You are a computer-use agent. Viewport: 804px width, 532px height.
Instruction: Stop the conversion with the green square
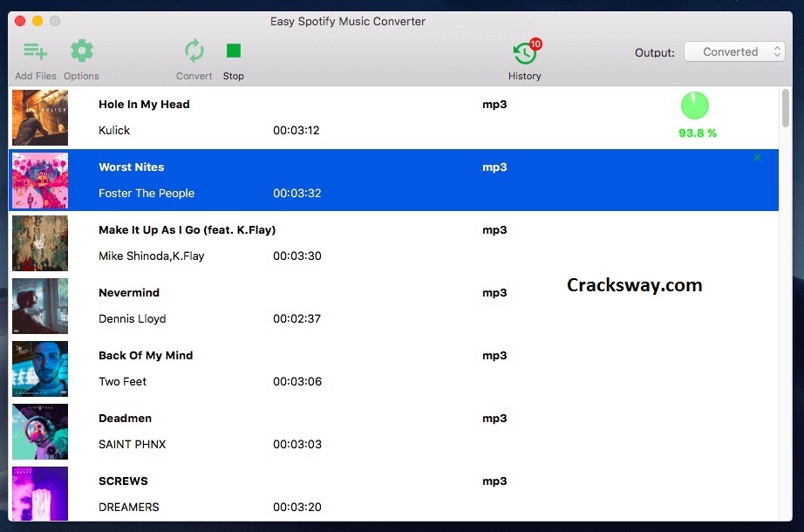click(234, 51)
